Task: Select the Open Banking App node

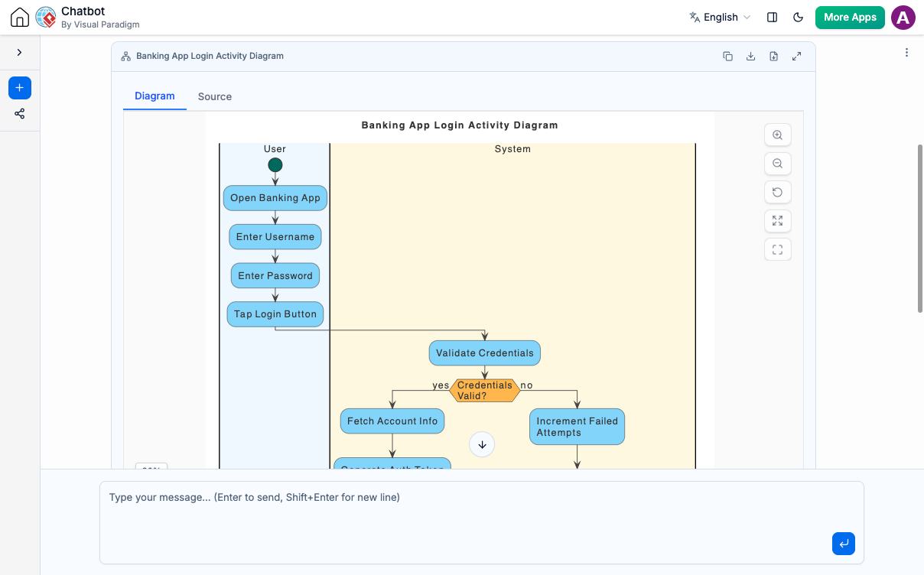Action: tap(275, 198)
